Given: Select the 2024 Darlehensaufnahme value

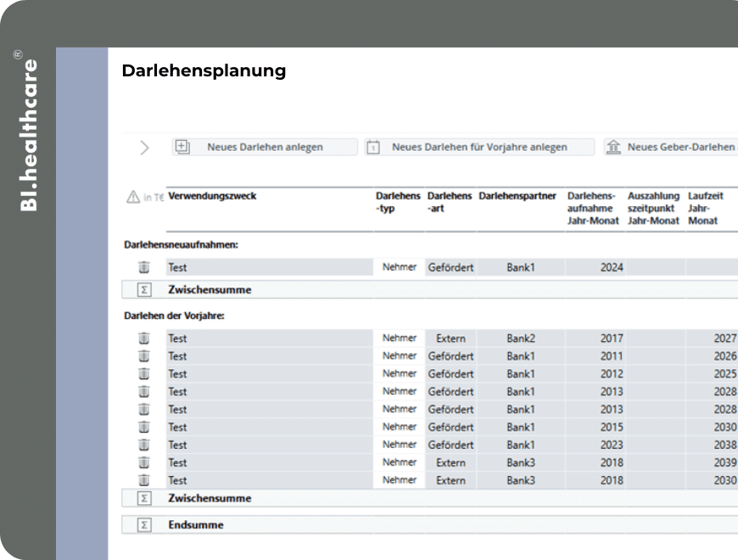Looking at the screenshot, I should click(x=595, y=267).
